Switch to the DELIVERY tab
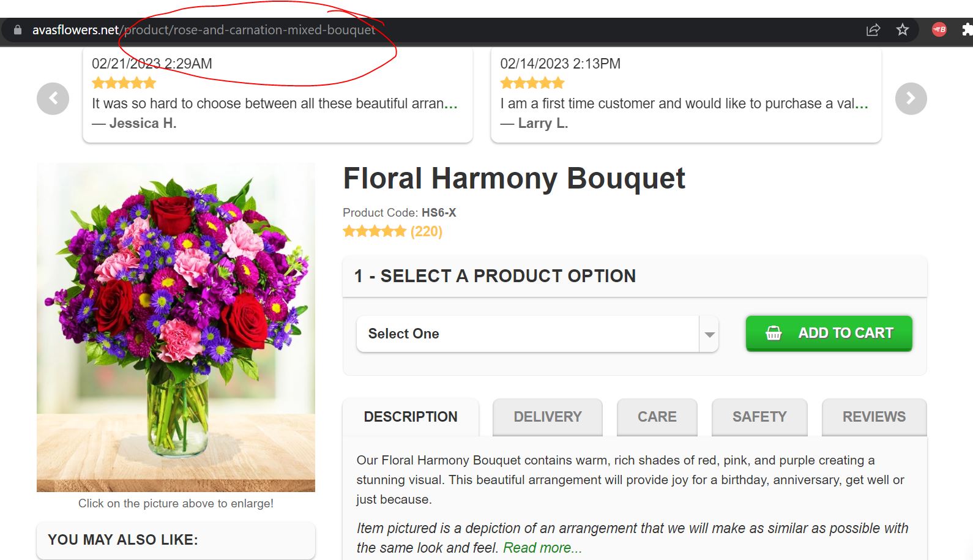Image resolution: width=973 pixels, height=560 pixels. click(x=546, y=417)
